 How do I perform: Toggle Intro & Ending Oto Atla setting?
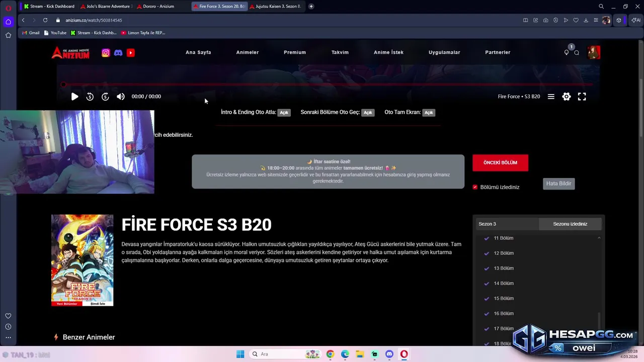[284, 113]
